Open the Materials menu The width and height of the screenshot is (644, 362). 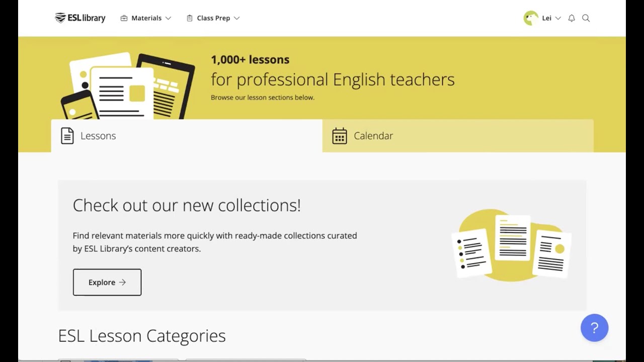pos(146,18)
